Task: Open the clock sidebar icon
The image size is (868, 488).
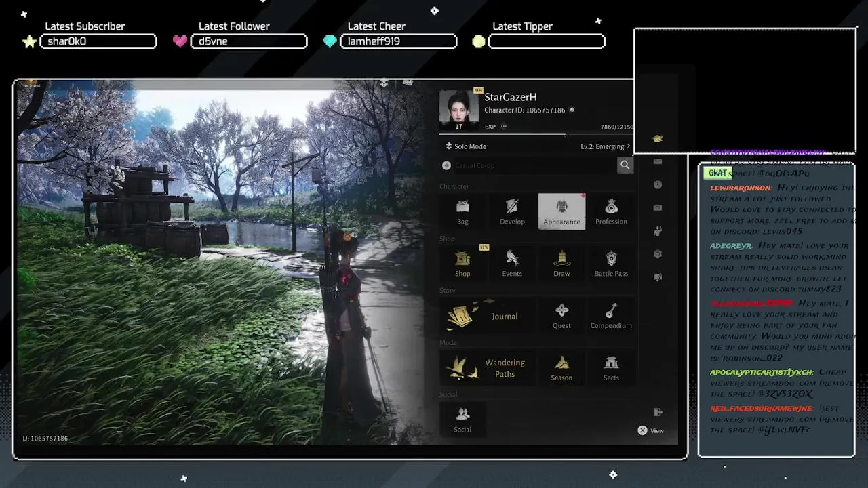Action: click(x=657, y=184)
